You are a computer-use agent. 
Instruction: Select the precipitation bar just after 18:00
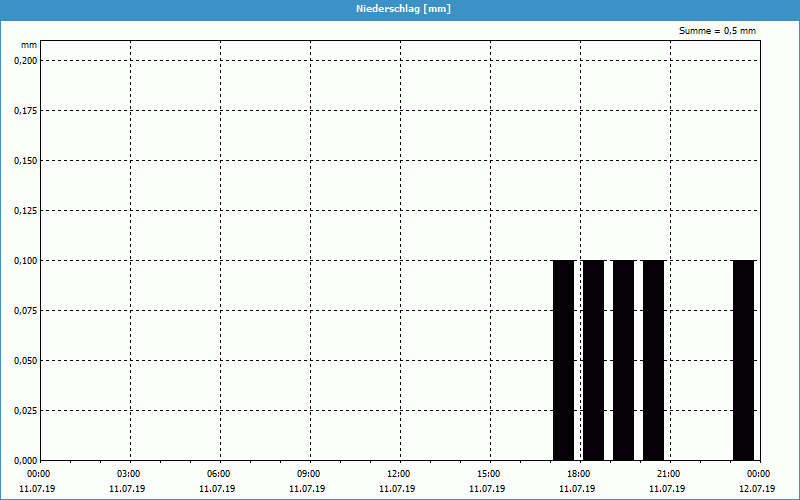pos(593,360)
